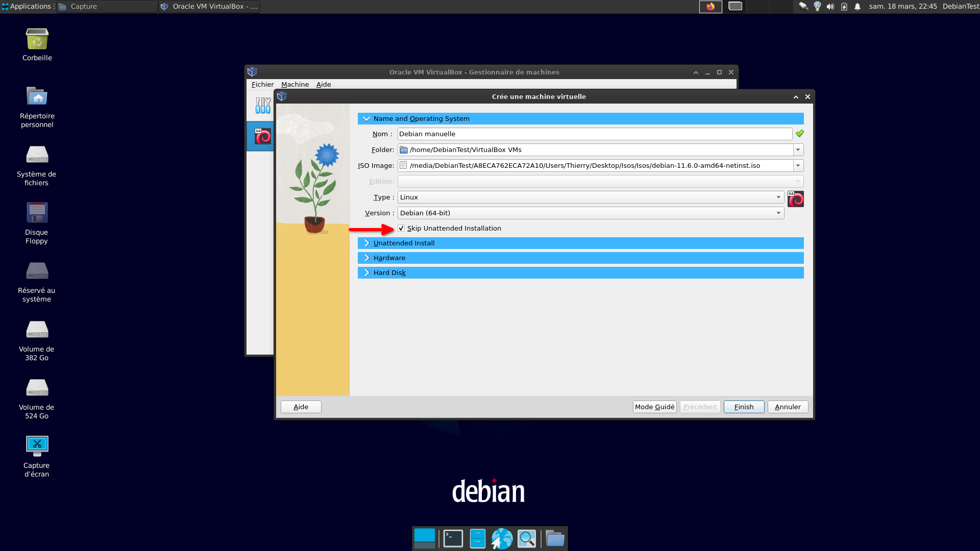Open Volume de 382 Go drive icon
This screenshot has width=980, height=551.
coord(37,329)
